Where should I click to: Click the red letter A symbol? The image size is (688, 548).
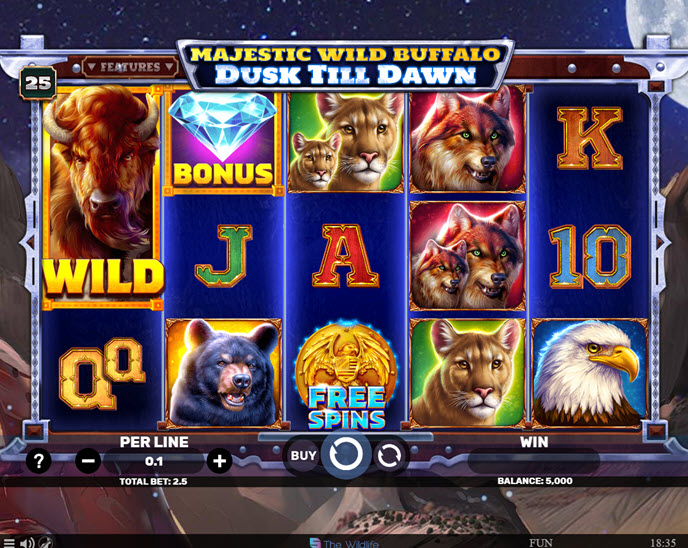345,255
